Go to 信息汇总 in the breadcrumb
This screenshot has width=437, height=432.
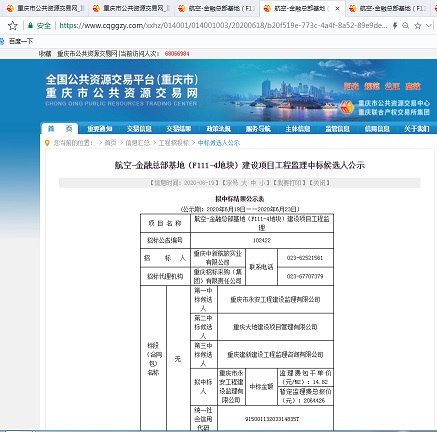tap(138, 143)
